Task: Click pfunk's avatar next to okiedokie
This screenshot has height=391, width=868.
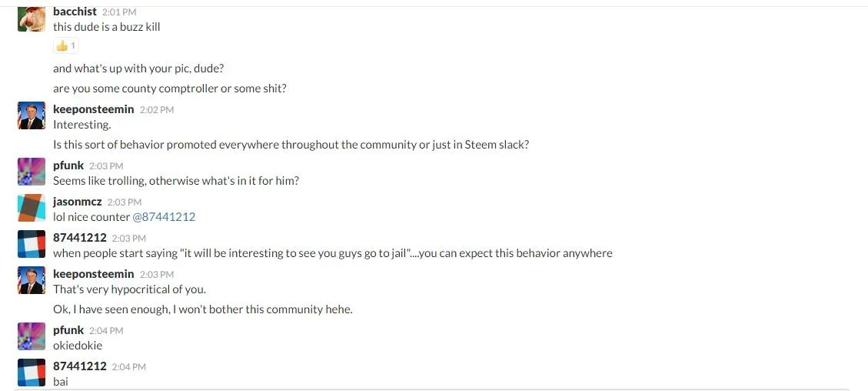Action: coord(32,336)
